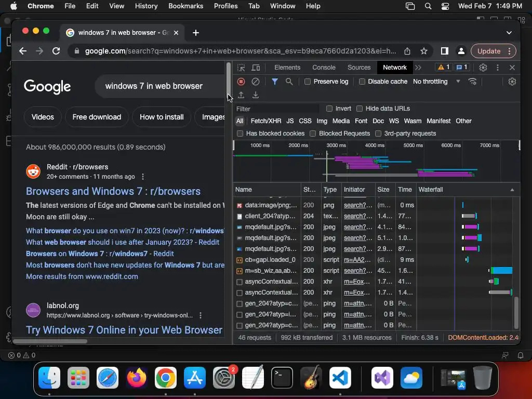The image size is (532, 399).
Task: Open the History menu in menu bar
Action: pyautogui.click(x=146, y=6)
